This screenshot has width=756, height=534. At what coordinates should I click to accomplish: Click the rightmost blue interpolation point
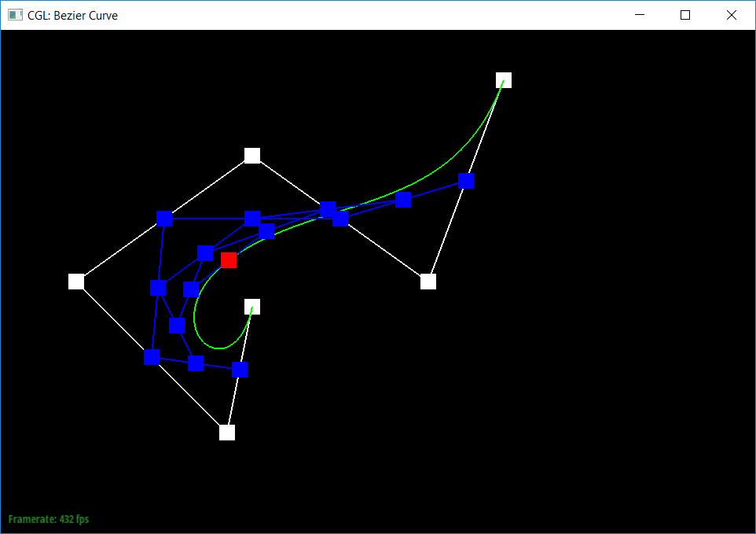pyautogui.click(x=466, y=181)
